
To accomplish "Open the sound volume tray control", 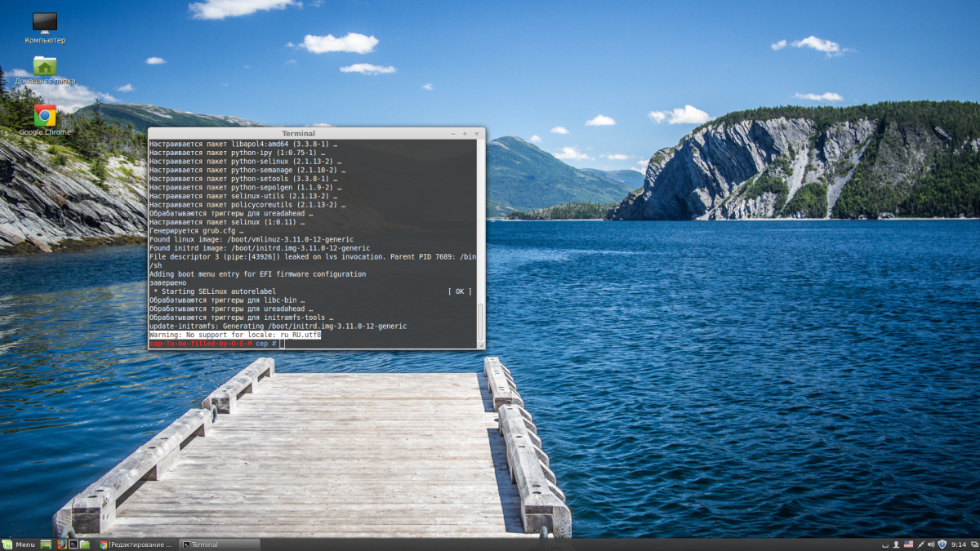I will (x=930, y=544).
